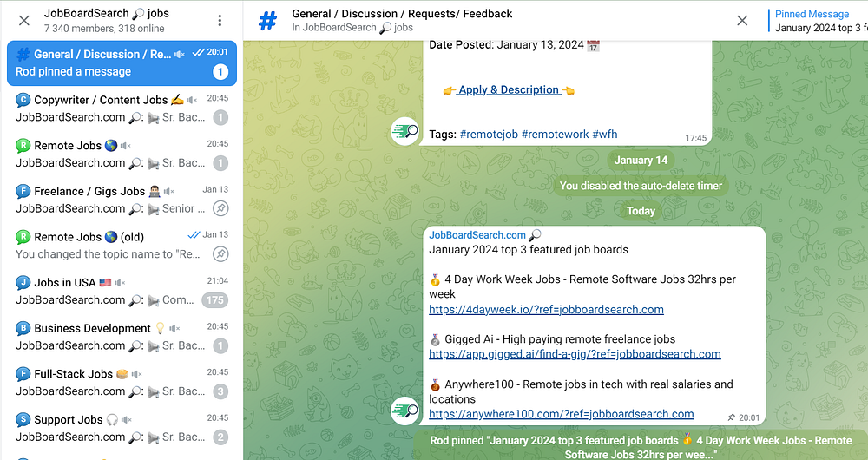The height and width of the screenshot is (460, 868).
Task: Close the JobBoardSearch topics sidebar
Action: pyautogui.click(x=23, y=21)
